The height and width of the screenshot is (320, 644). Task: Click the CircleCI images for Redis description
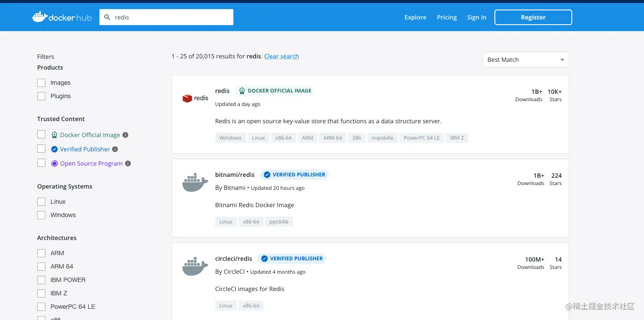[250, 289]
